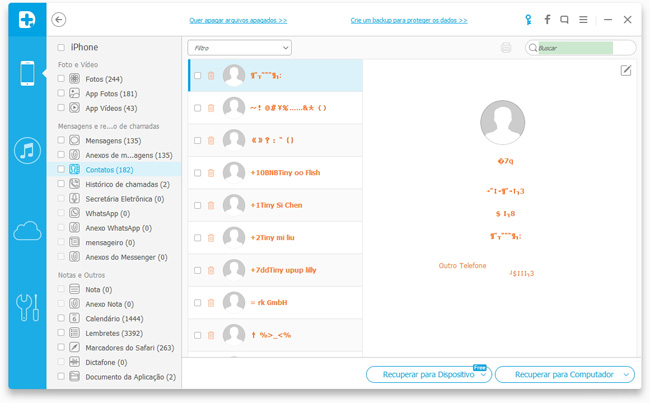Open the Facebook share icon

pos(547,19)
